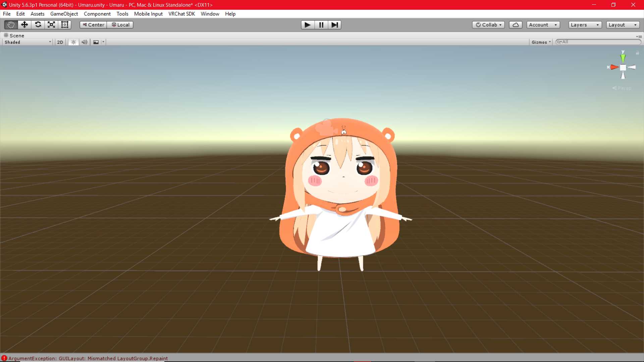The image size is (644, 362).
Task: Expand the Gizmos dropdown
Action: (x=541, y=42)
